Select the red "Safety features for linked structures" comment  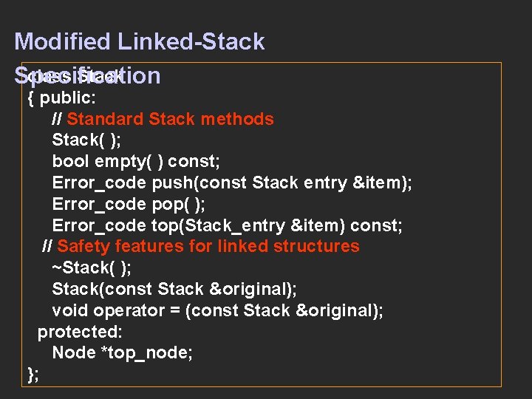pyautogui.click(x=208, y=246)
